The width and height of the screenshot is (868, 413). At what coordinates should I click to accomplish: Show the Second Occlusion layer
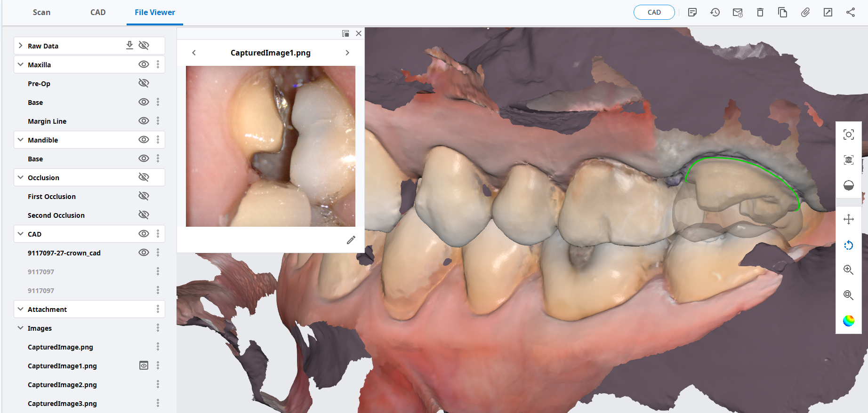pyautogui.click(x=144, y=215)
